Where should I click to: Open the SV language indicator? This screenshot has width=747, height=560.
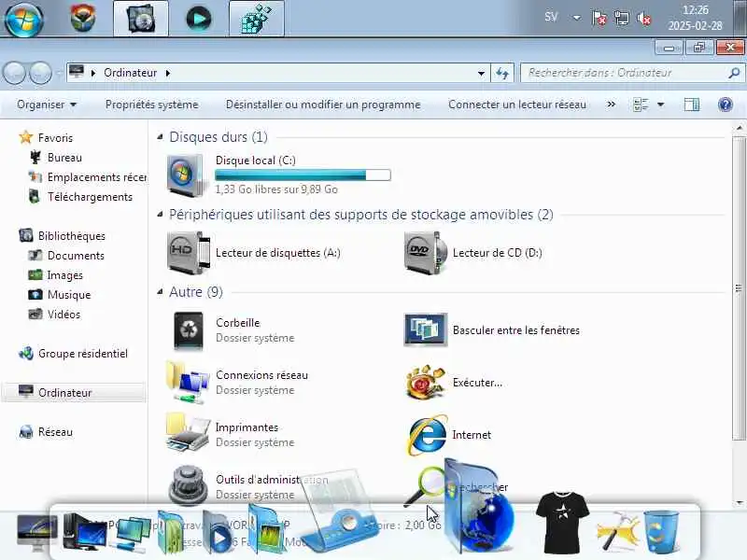[x=551, y=17]
